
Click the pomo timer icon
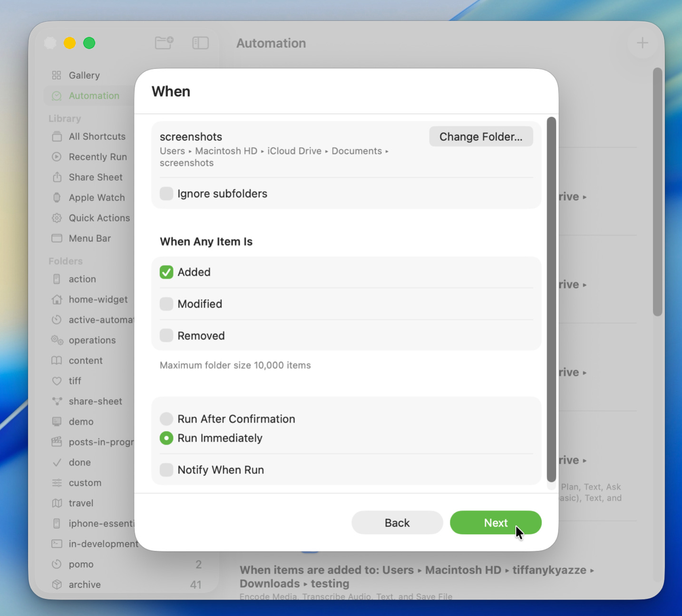57,564
